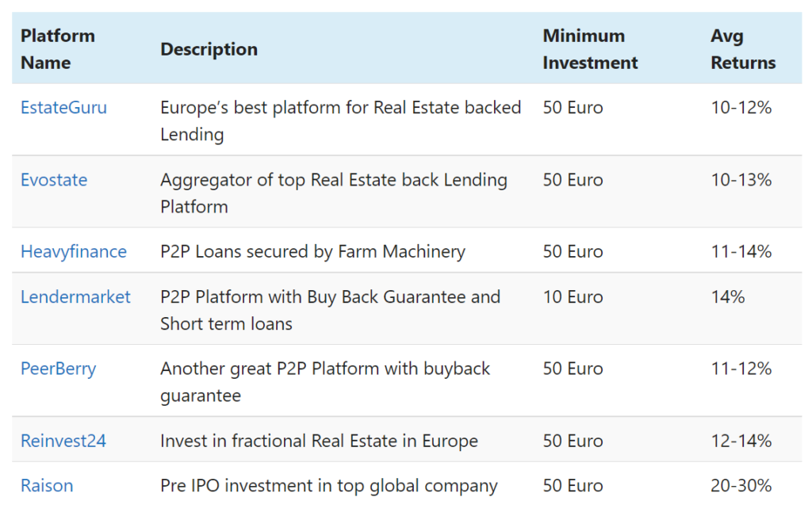This screenshot has width=812, height=520.
Task: Click the Pre IPO investment description
Action: click(x=328, y=486)
